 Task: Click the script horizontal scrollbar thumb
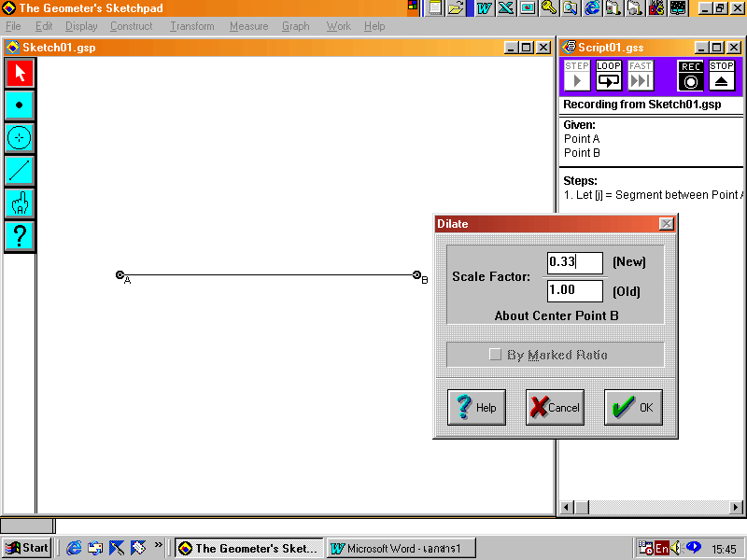582,507
